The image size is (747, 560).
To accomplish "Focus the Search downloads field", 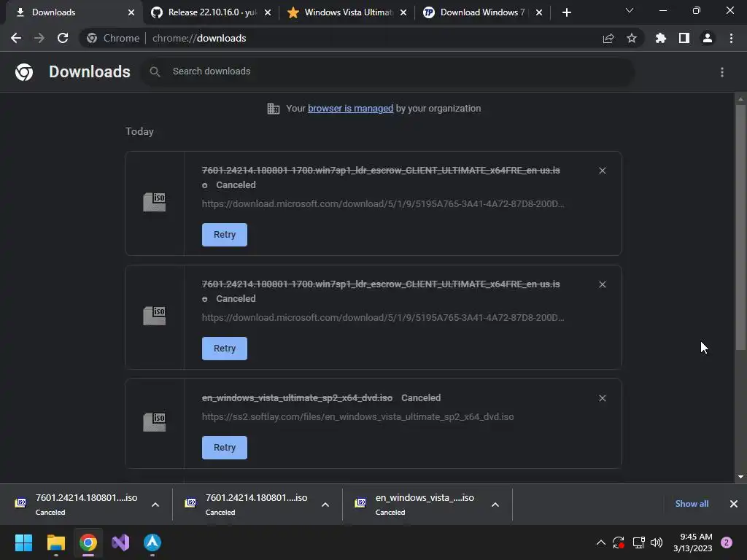I will 387,71.
